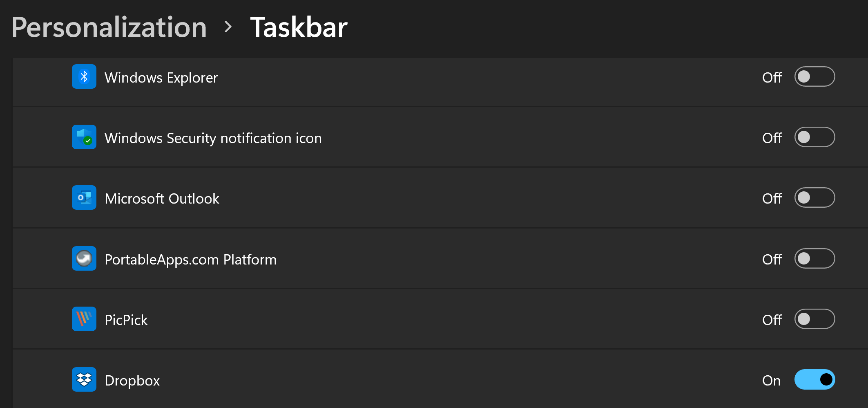This screenshot has width=868, height=408.
Task: Select the Windows Explorer label
Action: pyautogui.click(x=161, y=78)
